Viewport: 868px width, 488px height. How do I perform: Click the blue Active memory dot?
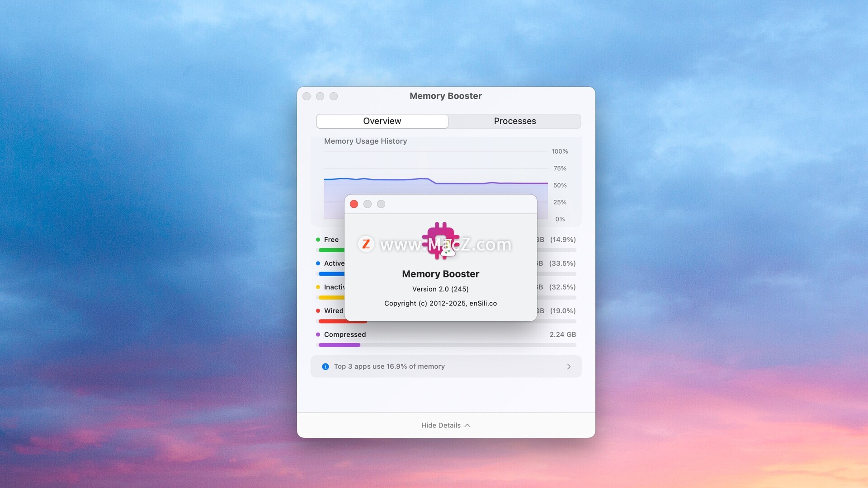[318, 263]
